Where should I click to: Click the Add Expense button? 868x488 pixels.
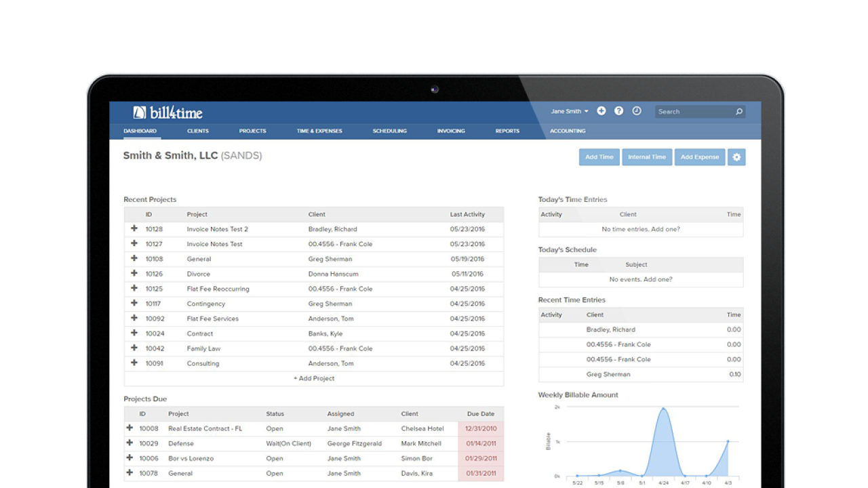[699, 157]
